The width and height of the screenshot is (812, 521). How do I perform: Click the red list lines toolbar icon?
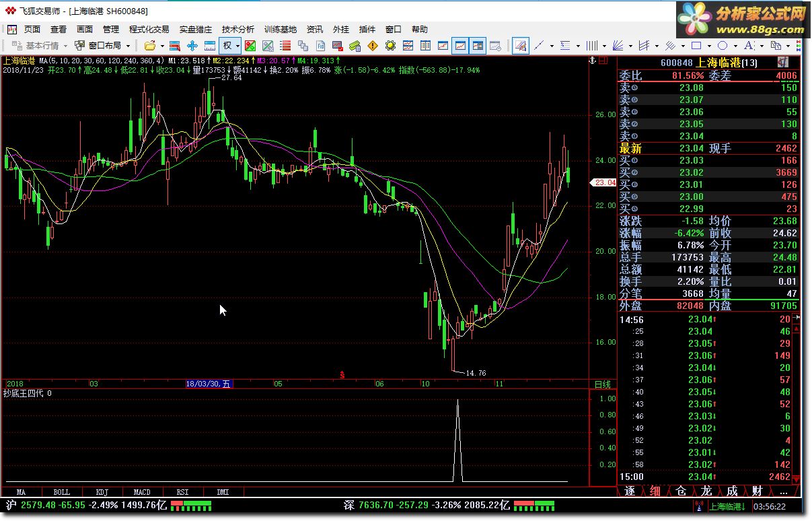point(285,46)
